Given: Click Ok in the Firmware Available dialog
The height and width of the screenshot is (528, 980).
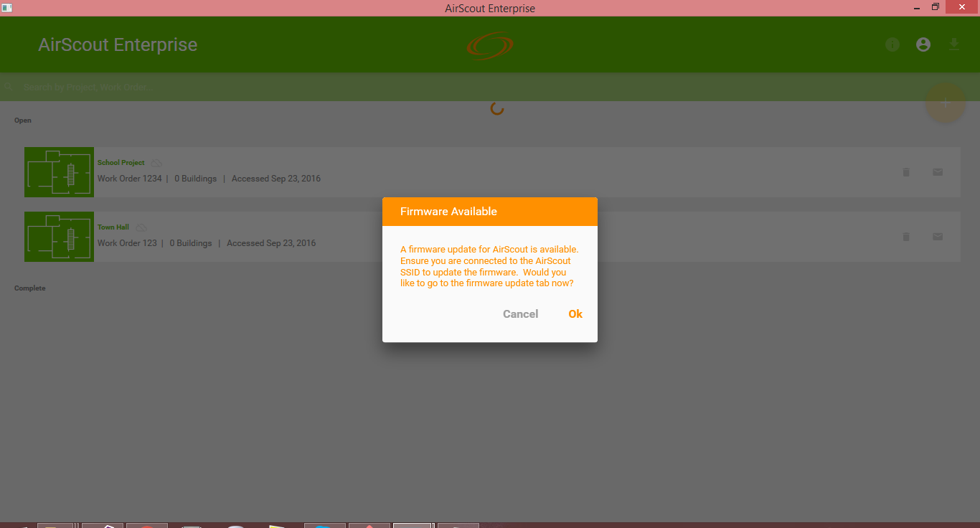Looking at the screenshot, I should (x=575, y=314).
